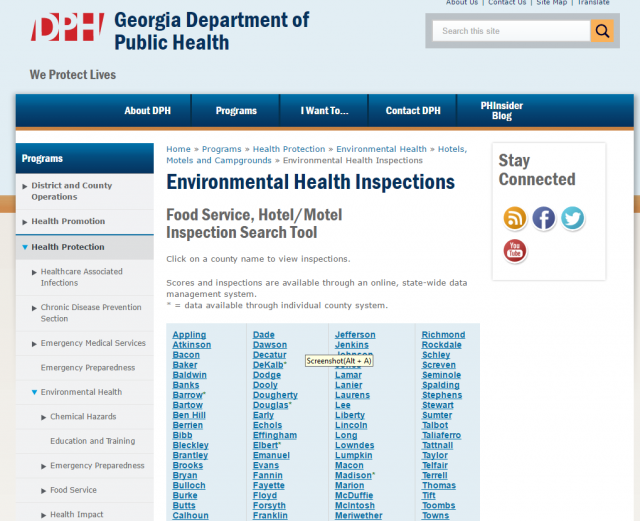Image resolution: width=640 pixels, height=521 pixels.
Task: Select Effingham county link
Action: [x=275, y=435]
